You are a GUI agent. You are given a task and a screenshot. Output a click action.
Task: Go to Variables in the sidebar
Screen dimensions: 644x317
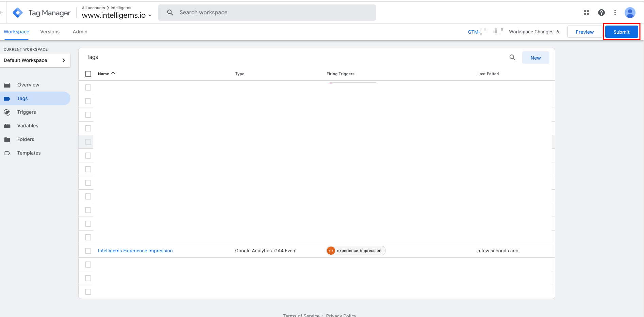[28, 126]
